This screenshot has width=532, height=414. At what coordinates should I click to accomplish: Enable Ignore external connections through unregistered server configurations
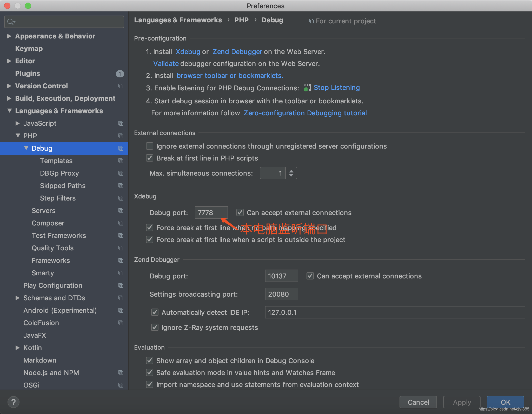[150, 146]
